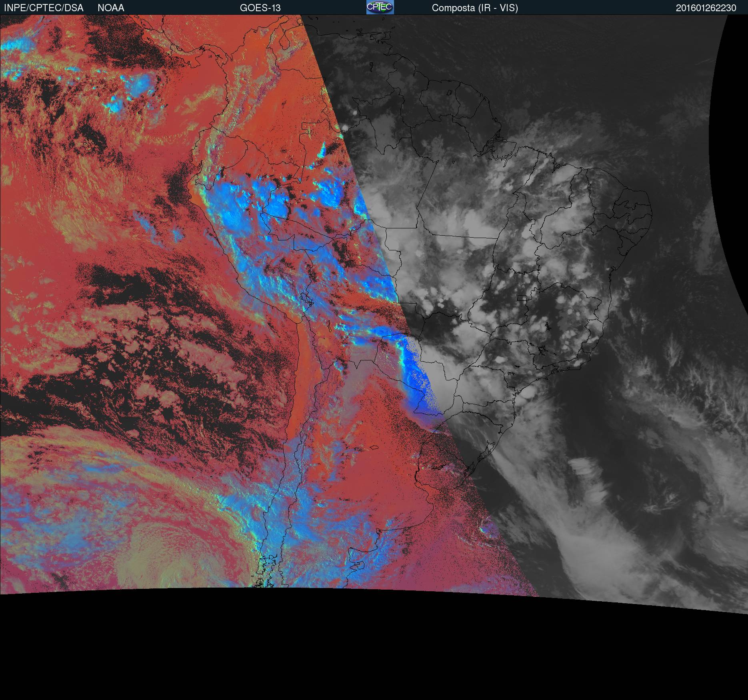Image resolution: width=748 pixels, height=700 pixels.
Task: Click the Composta (IR - VIS) title
Action: (475, 8)
